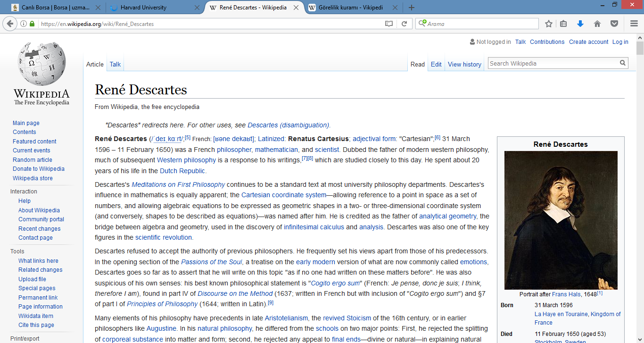Open Page information link

click(x=41, y=307)
